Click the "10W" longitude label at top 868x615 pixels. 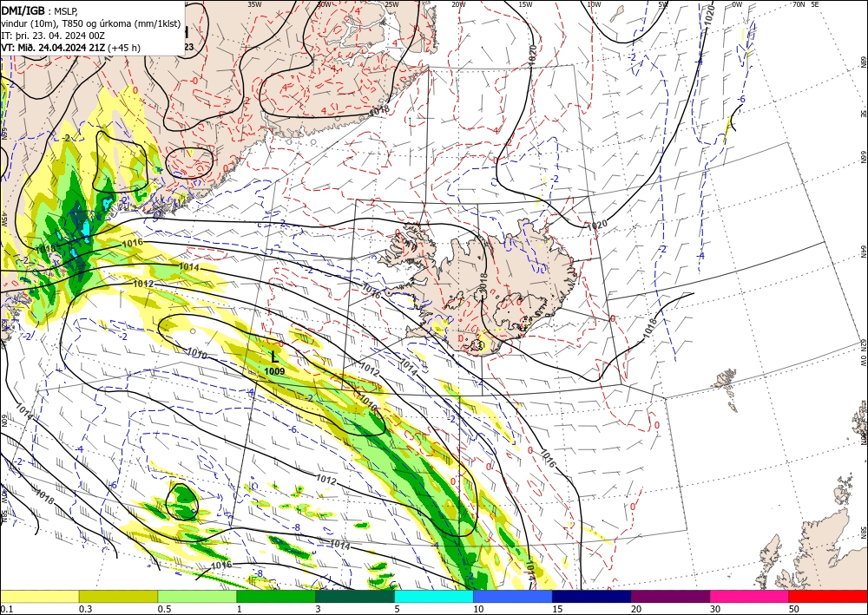(x=594, y=3)
